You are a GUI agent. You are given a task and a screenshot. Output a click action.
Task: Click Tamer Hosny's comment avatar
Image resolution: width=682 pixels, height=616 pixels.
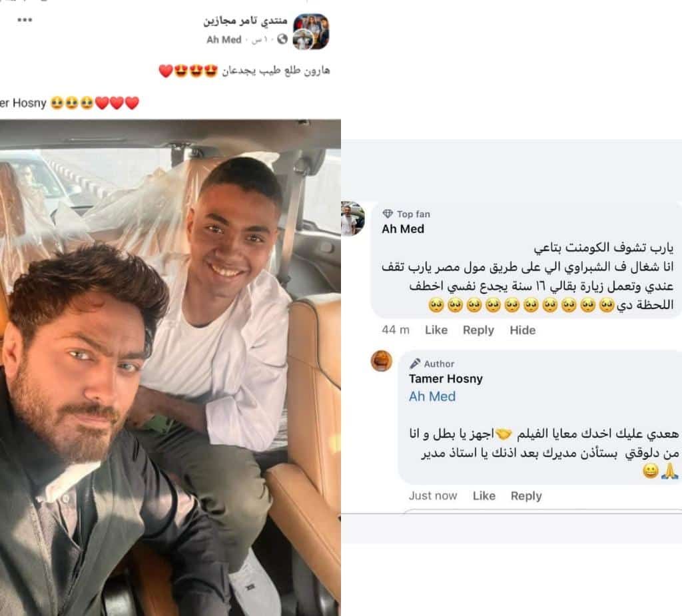[382, 361]
